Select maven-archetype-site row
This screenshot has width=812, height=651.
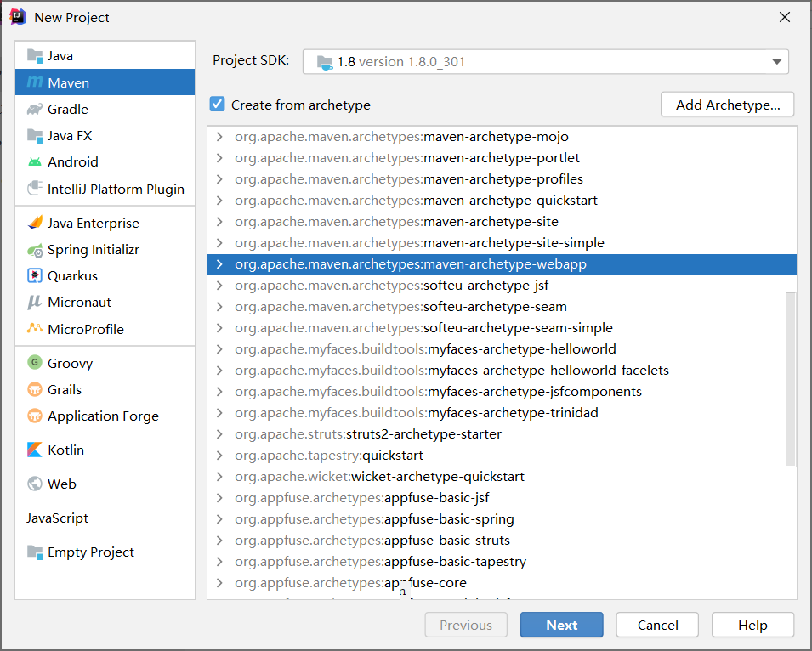pos(502,222)
